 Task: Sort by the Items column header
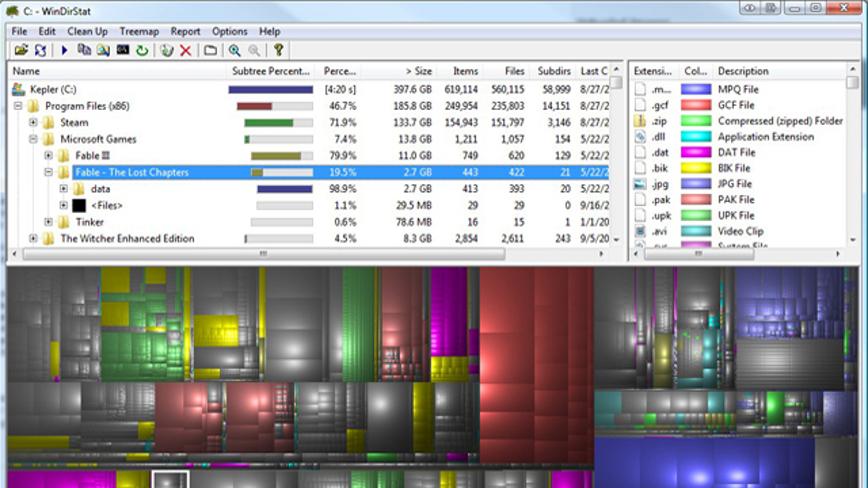pos(459,71)
